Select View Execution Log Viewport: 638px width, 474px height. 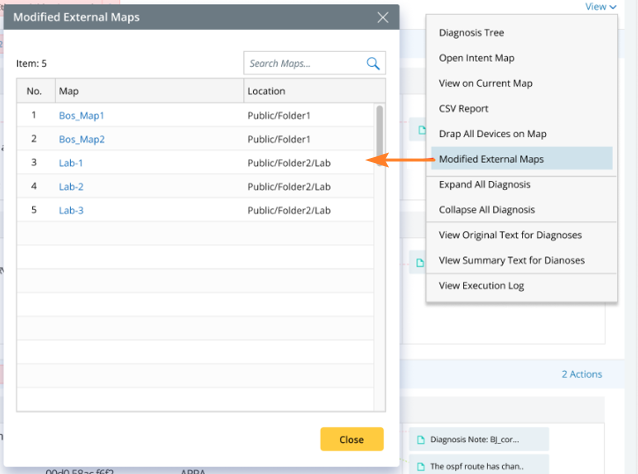pyautogui.click(x=481, y=286)
